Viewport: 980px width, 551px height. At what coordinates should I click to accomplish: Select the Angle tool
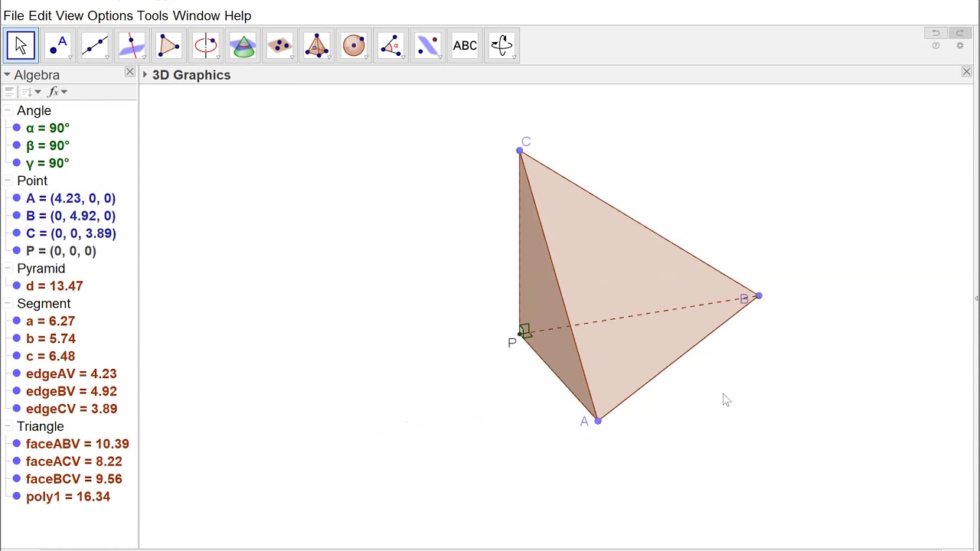pyautogui.click(x=390, y=46)
